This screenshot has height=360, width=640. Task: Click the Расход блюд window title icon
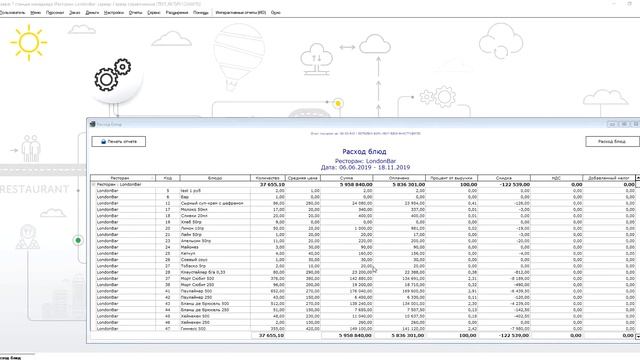93,124
